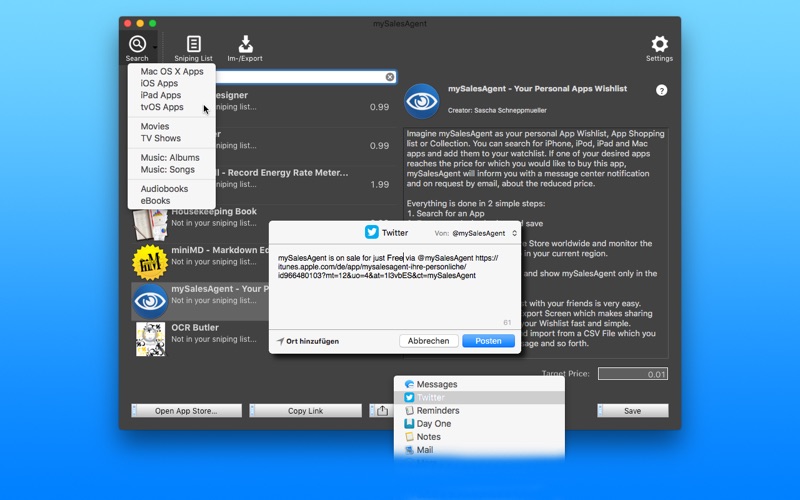Select mySalesAgent row icon in results
This screenshot has width=800, height=500.
point(150,301)
